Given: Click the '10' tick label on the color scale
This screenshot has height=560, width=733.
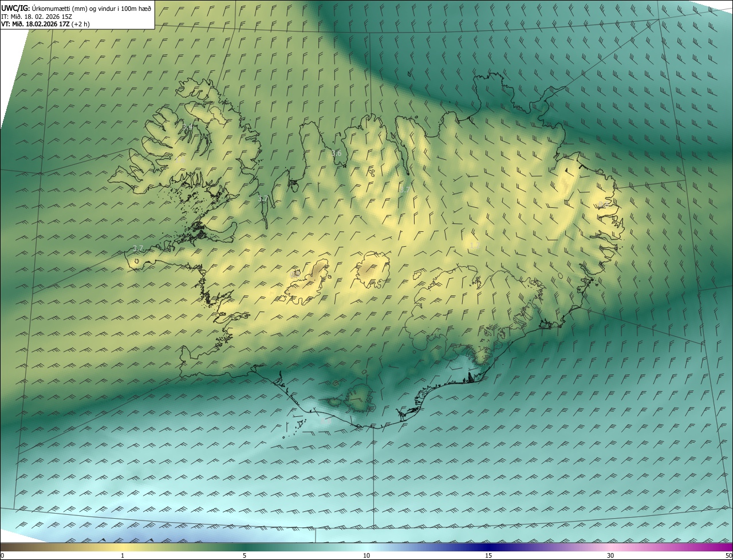Looking at the screenshot, I should pyautogui.click(x=366, y=555).
